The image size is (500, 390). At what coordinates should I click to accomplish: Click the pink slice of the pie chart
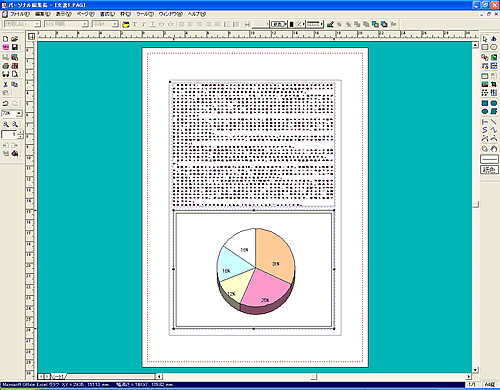point(265,287)
